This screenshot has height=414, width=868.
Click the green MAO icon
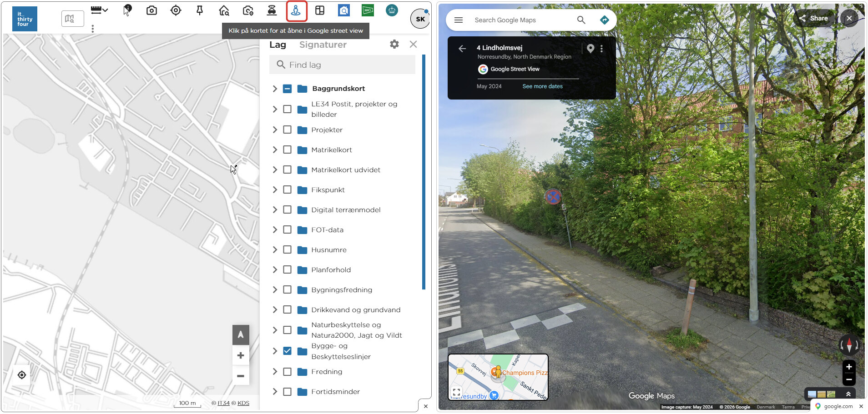[368, 10]
